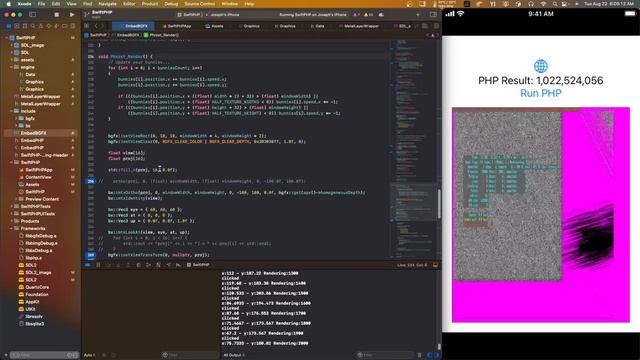Viewport: 640px width, 360px height.
Task: Switch to the Data editor tab
Action: [x=317, y=26]
